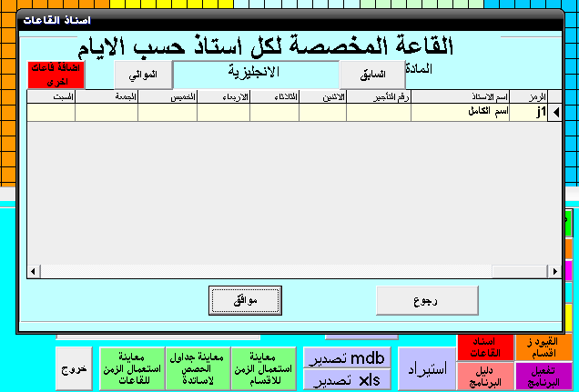This screenshot has width=579, height=392.
Task: Click رقم التأجير cell for j1
Action: point(379,113)
